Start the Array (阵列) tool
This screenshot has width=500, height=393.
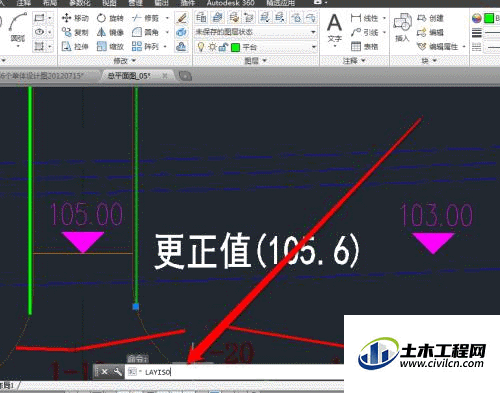point(145,46)
